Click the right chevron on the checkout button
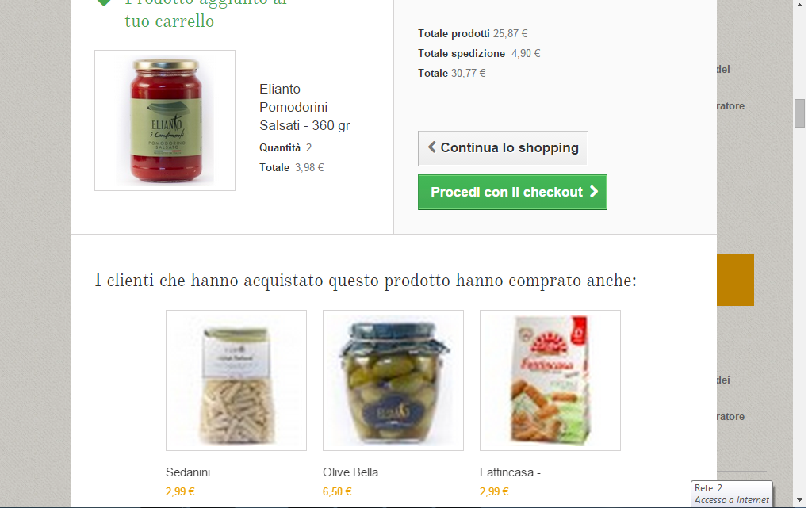812x508 pixels. click(593, 192)
